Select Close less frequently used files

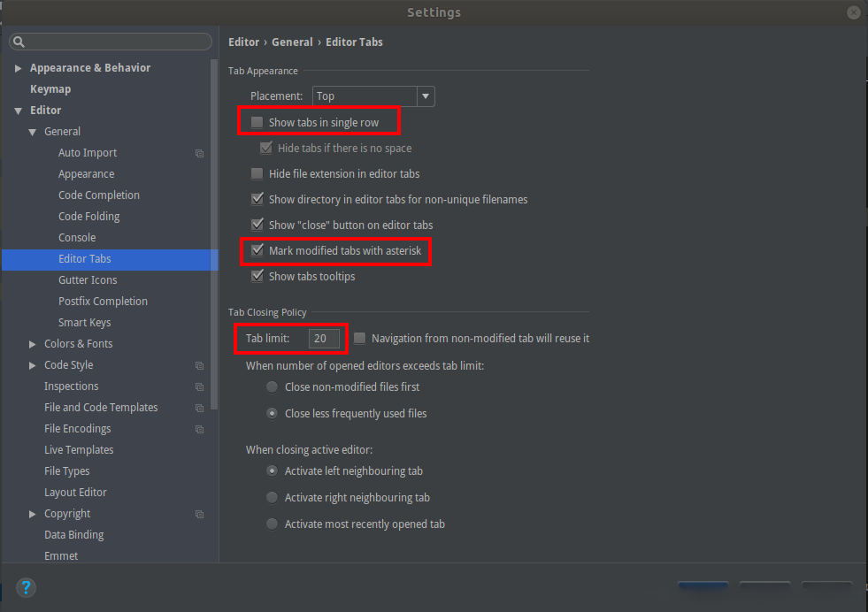(272, 413)
